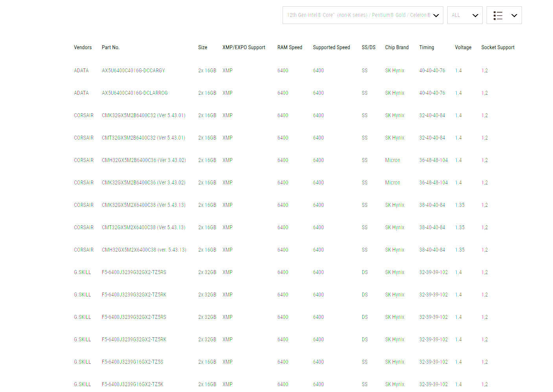Screen dimensions: 553x392
Task: Open the list view layout dropdown
Action: click(513, 15)
